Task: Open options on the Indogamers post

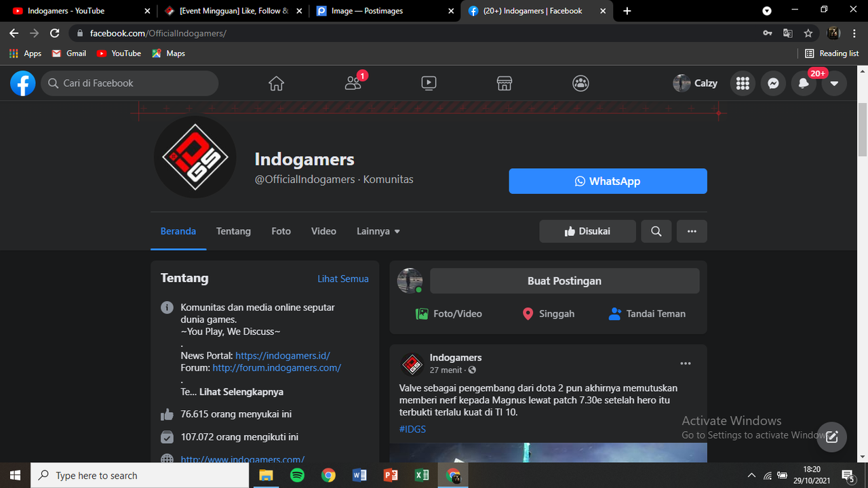Action: pyautogui.click(x=686, y=363)
